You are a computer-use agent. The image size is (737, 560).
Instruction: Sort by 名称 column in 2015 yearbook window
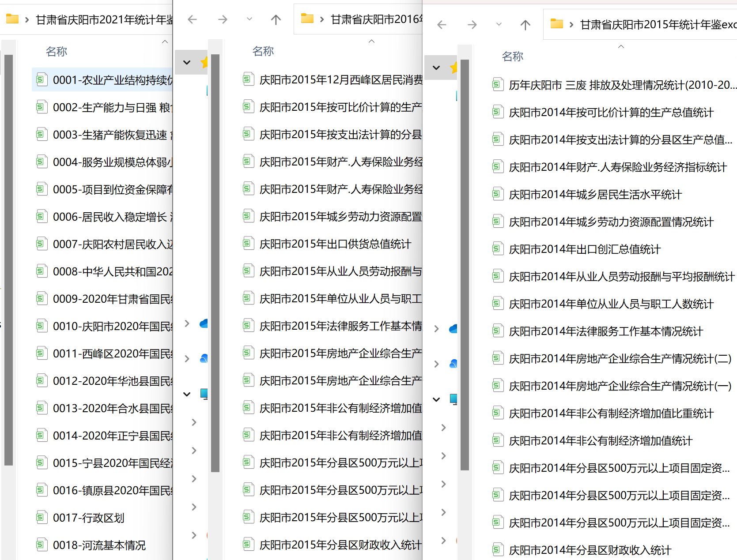(x=513, y=56)
